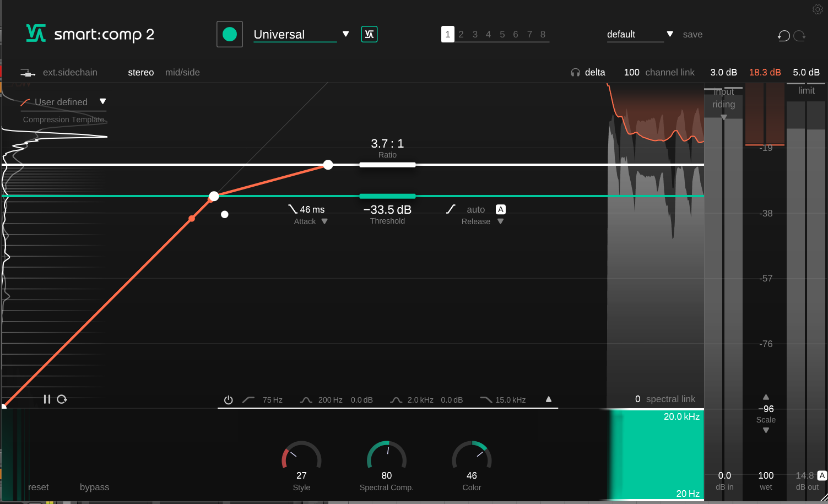Click the sonible profile icon beside Universal
Viewport: 828px width, 504px height.
[x=369, y=34]
